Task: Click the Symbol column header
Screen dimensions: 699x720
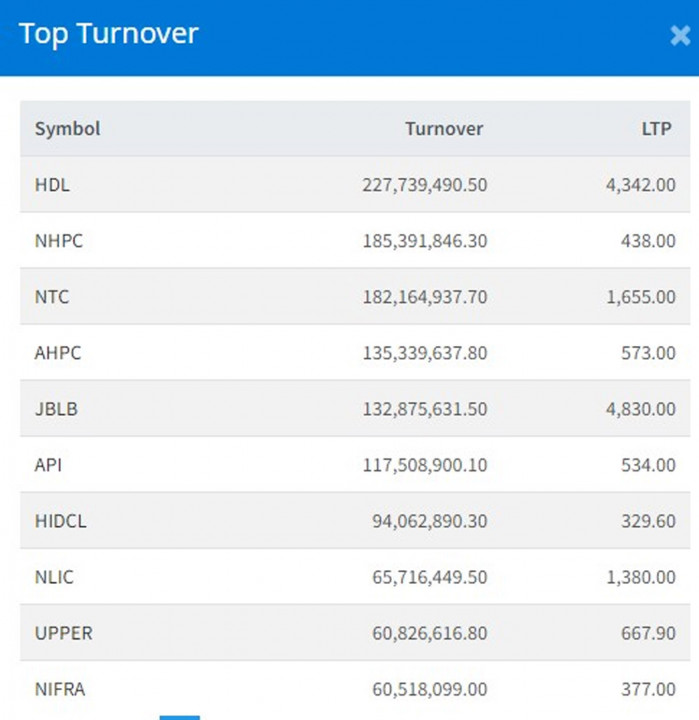Action: tap(67, 129)
